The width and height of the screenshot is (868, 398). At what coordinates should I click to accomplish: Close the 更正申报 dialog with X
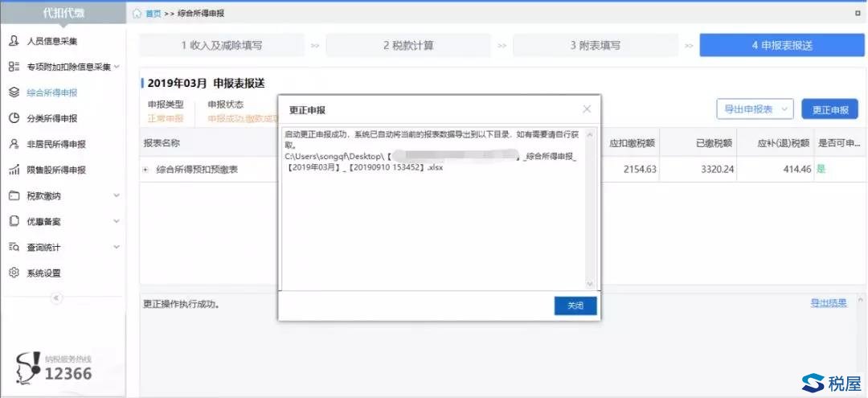point(587,109)
